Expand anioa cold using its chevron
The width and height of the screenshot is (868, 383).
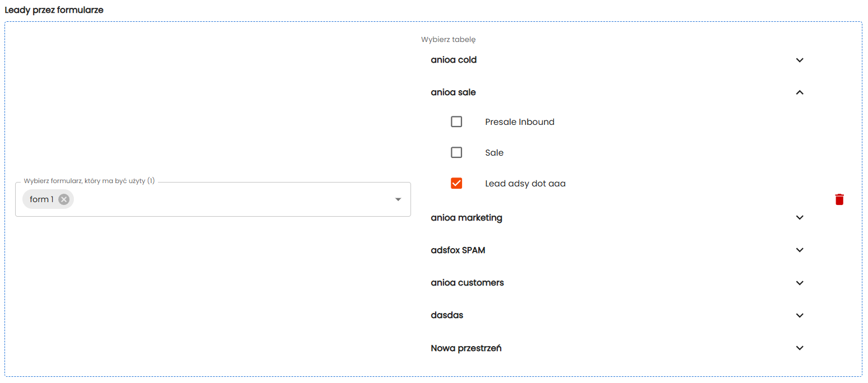click(x=800, y=60)
